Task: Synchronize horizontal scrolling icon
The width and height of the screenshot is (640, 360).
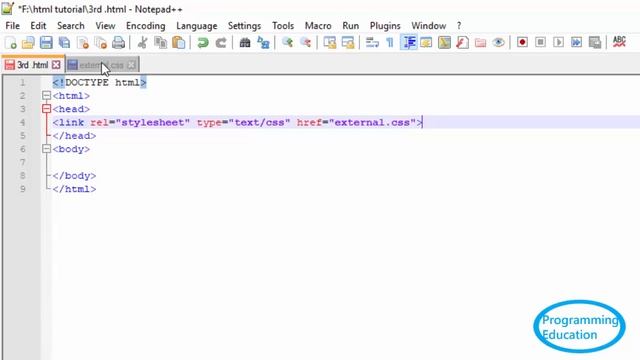Action: [348, 42]
